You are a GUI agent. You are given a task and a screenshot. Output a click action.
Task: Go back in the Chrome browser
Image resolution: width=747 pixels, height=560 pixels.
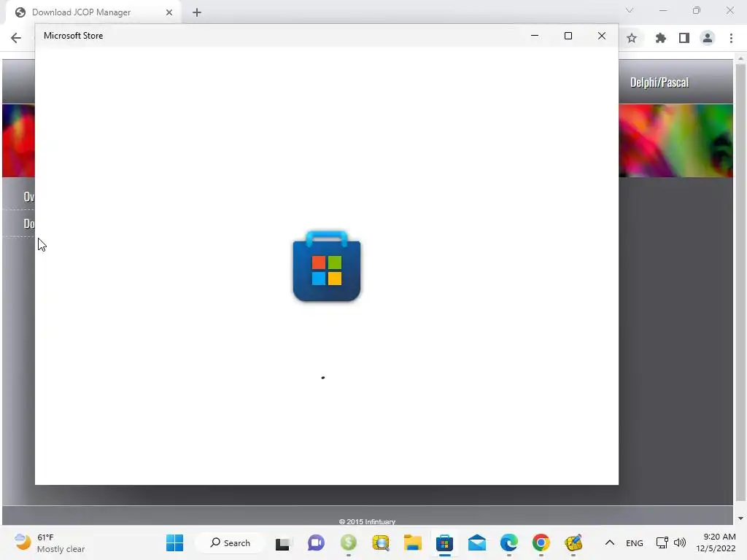pos(16,38)
